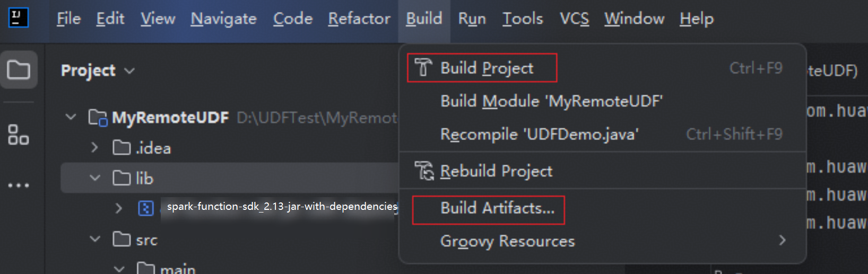Collapse the lib folder
The image size is (868, 274).
click(x=95, y=178)
